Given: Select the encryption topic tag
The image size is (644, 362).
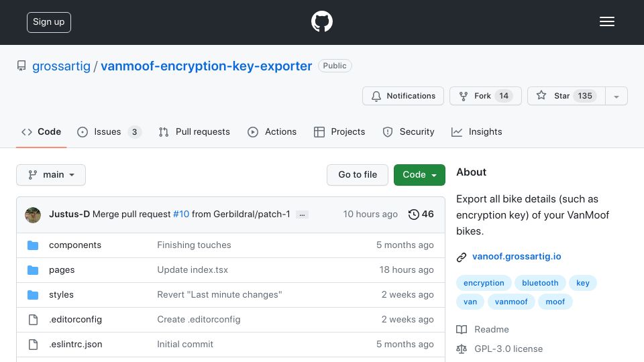Looking at the screenshot, I should pos(484,283).
